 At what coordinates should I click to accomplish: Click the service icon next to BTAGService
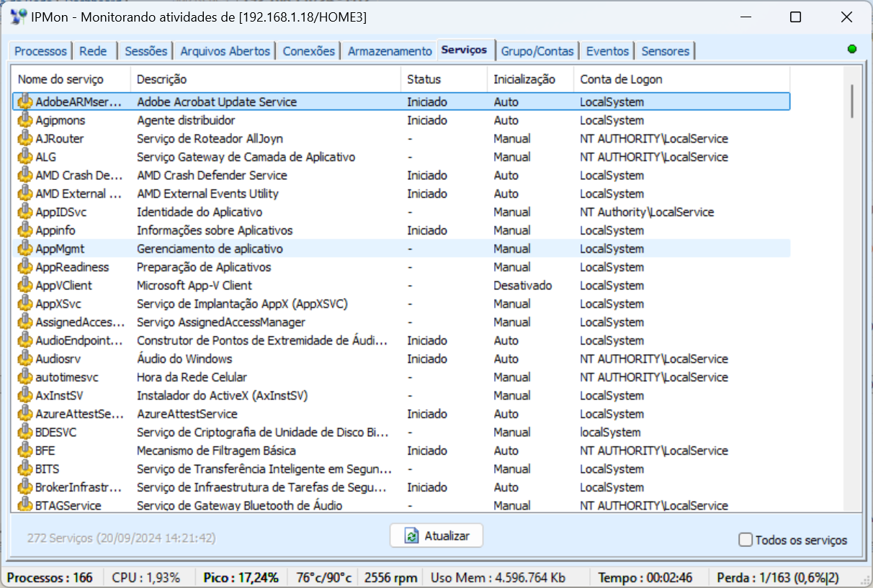pyautogui.click(x=24, y=505)
